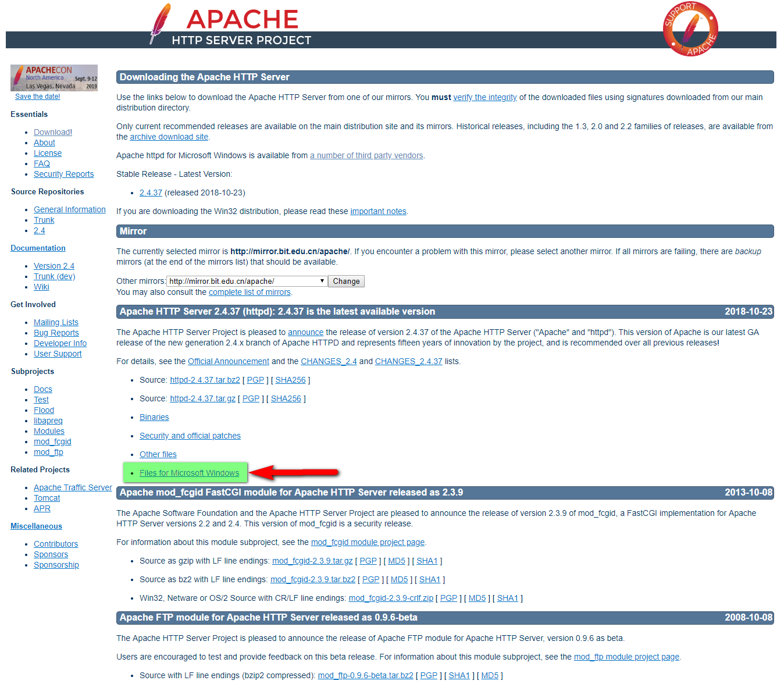Download mod_fcgid-2.3.9.tar.gz
784x684 pixels.
[x=312, y=561]
